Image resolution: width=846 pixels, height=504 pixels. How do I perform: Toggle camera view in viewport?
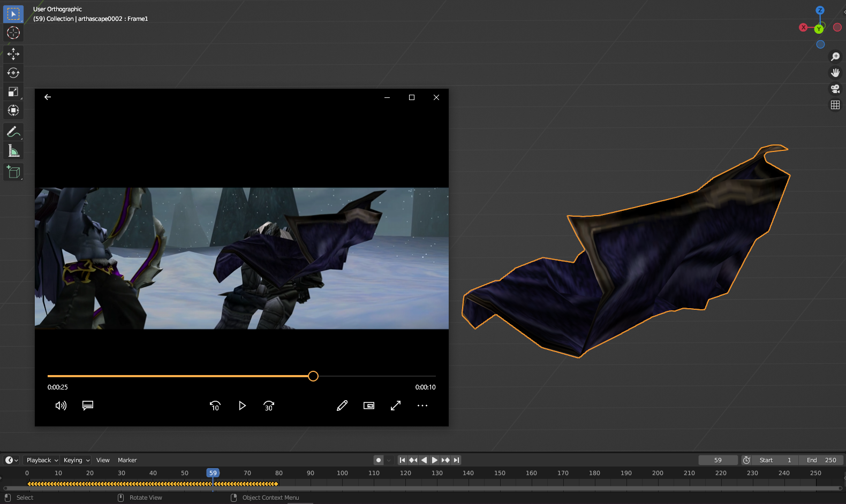(835, 89)
